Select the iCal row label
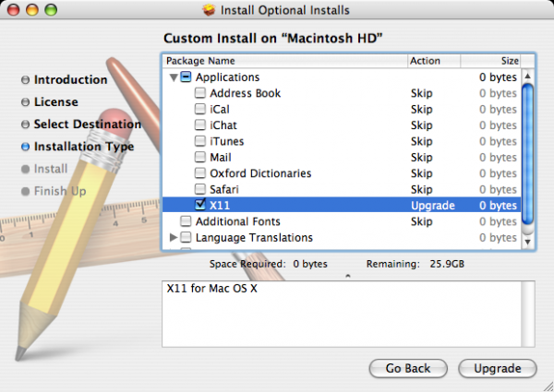Image resolution: width=554 pixels, height=392 pixels. tap(220, 110)
